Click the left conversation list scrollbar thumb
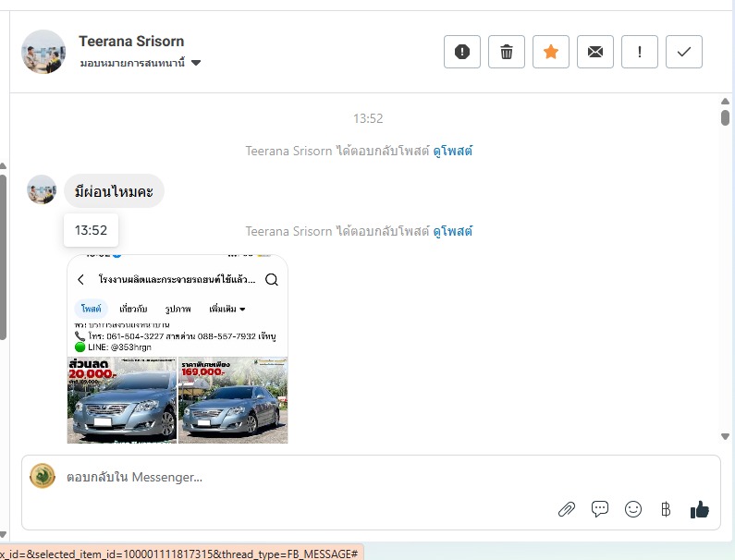This screenshot has width=735, height=560. (x=3, y=257)
